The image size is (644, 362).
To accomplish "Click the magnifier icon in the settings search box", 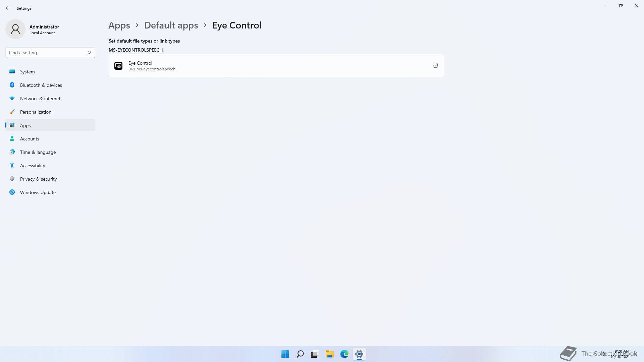I will [89, 53].
